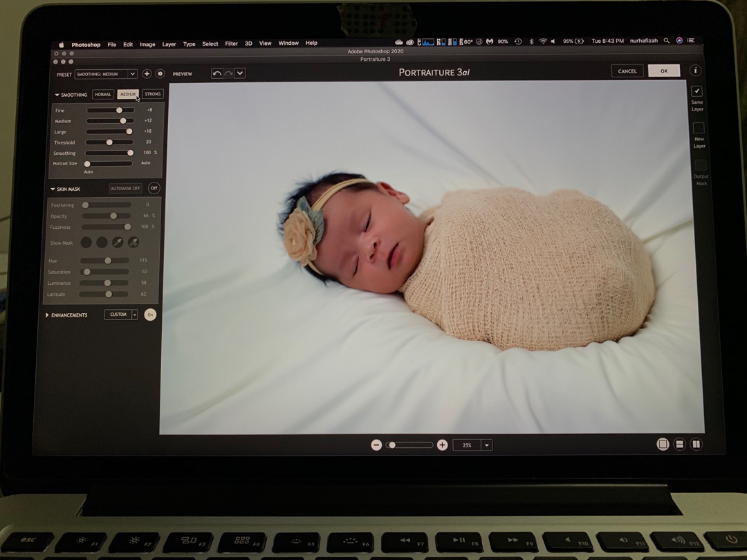Check the Same Layer output option
Image resolution: width=747 pixels, height=560 pixels.
pos(697,91)
